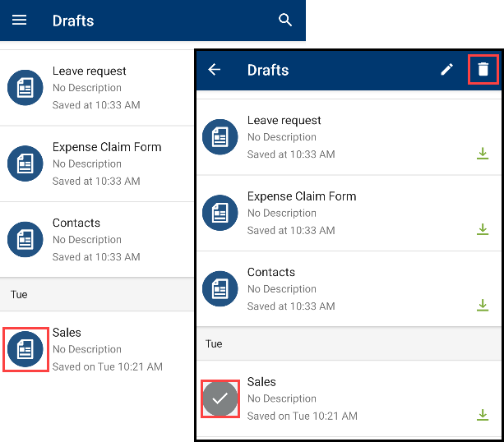Viewport: 504px width, 442px height.
Task: Tap 'No Description' under Contacts in right screen
Action: (281, 289)
